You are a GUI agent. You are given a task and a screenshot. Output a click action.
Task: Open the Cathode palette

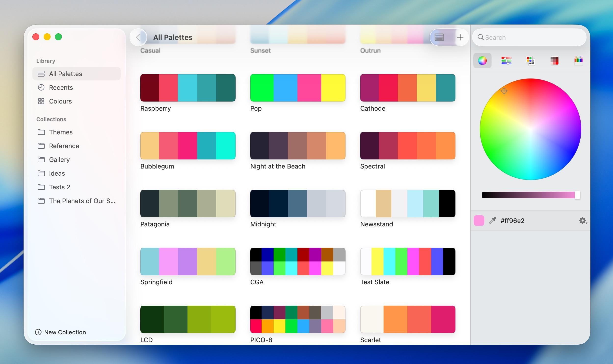coord(408,88)
